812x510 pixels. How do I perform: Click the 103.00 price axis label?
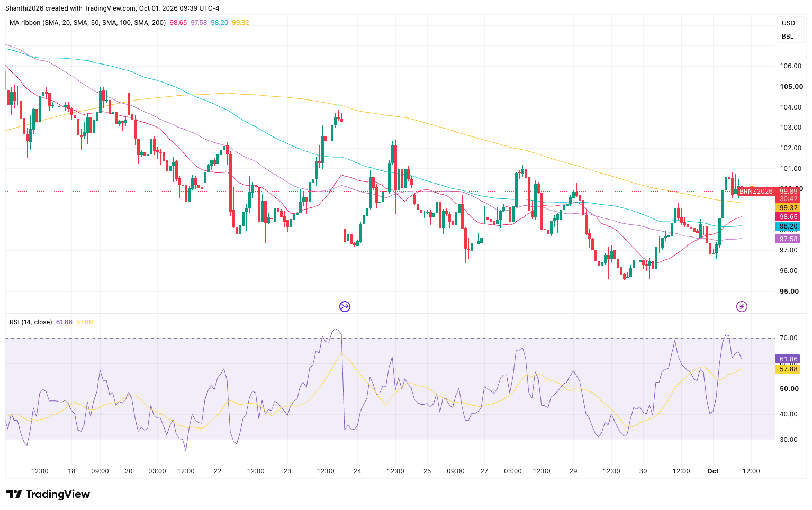(791, 127)
